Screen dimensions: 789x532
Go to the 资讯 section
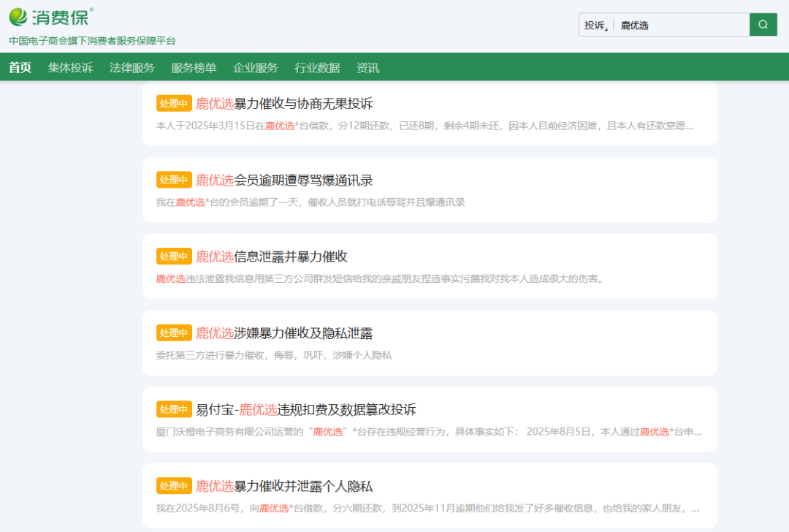click(367, 68)
